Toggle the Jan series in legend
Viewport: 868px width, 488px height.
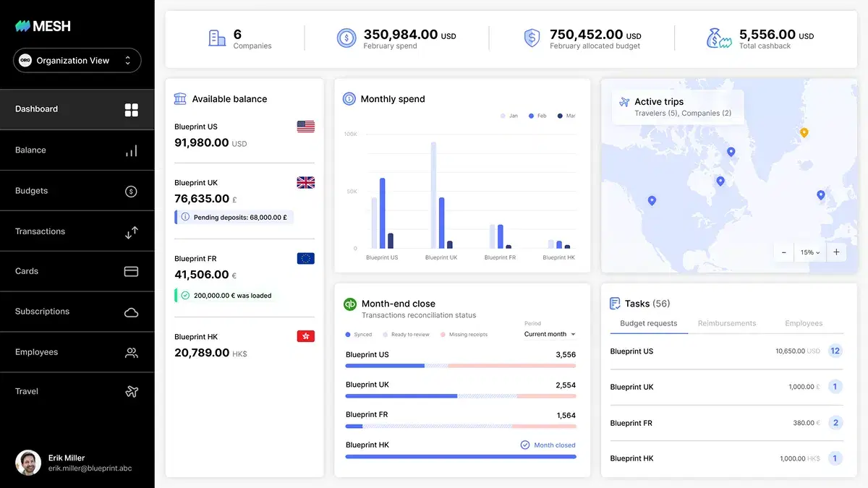[509, 116]
